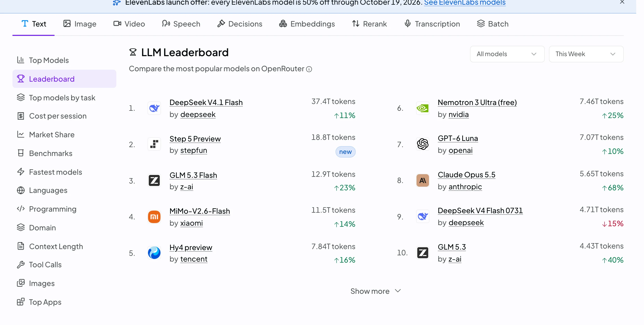Click the Leaderboard trophy icon in sidebar
Viewport: 644px width, 325px height.
pos(21,79)
